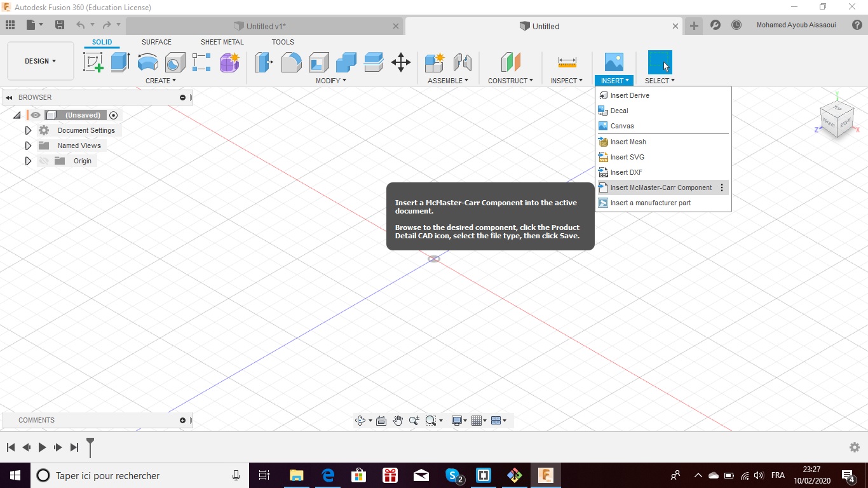Select the Create Form tool

tap(229, 62)
